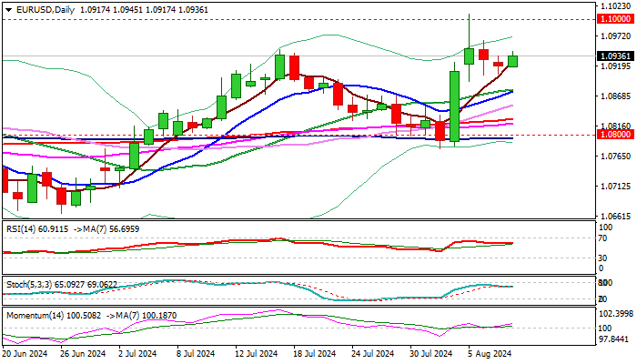Click the red 1.10000 price label
The width and height of the screenshot is (637, 364).
(x=617, y=19)
